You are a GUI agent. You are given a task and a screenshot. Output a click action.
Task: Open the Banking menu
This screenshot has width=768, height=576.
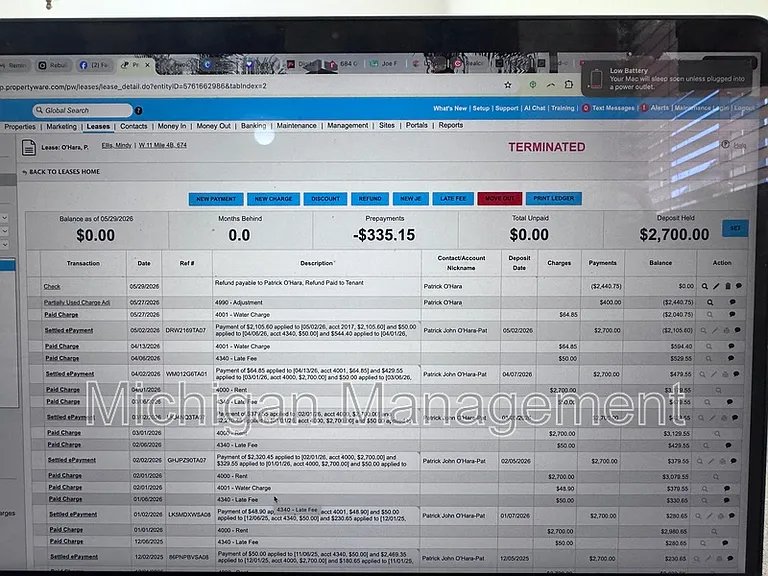253,125
